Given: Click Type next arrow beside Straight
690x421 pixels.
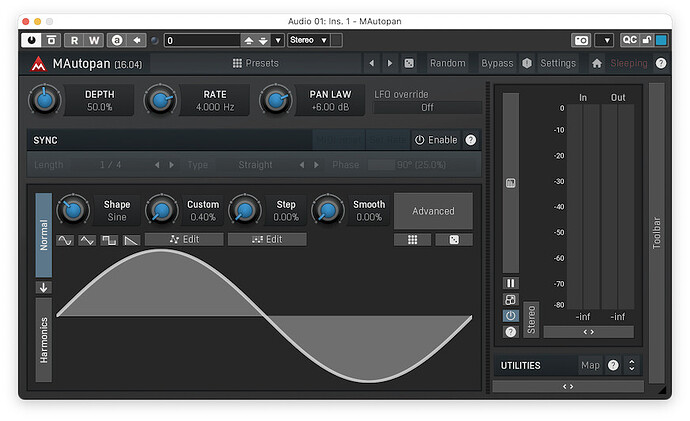Looking at the screenshot, I should (x=316, y=165).
